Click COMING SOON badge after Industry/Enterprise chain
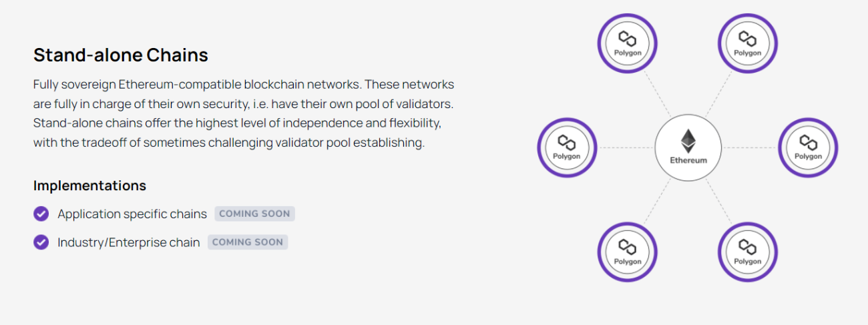Viewport: 868px width, 325px height. [x=248, y=242]
